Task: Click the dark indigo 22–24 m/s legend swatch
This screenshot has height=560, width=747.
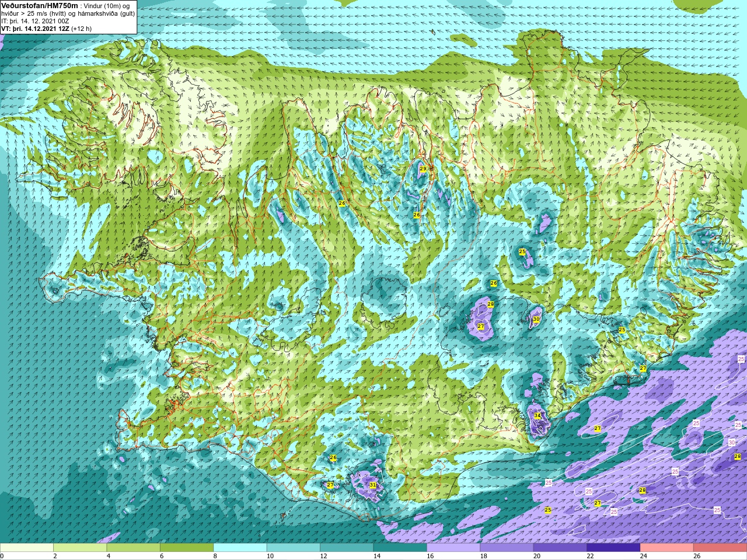Action: [613, 547]
